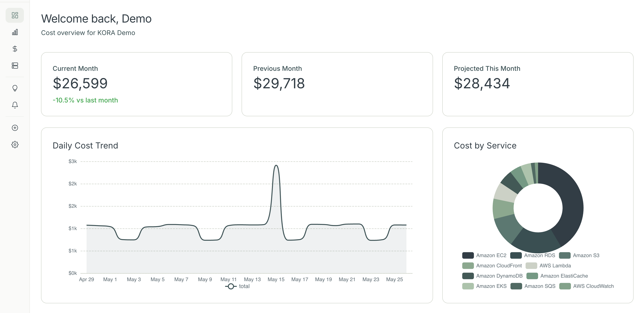The height and width of the screenshot is (313, 644).
Task: Open the dashboard grid icon in sidebar
Action: pyautogui.click(x=15, y=15)
